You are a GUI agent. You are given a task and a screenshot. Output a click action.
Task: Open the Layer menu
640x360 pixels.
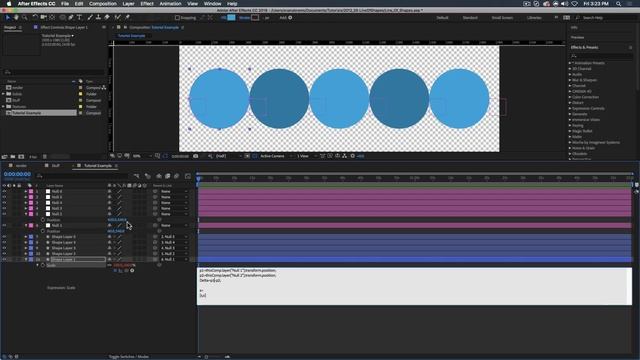[129, 4]
